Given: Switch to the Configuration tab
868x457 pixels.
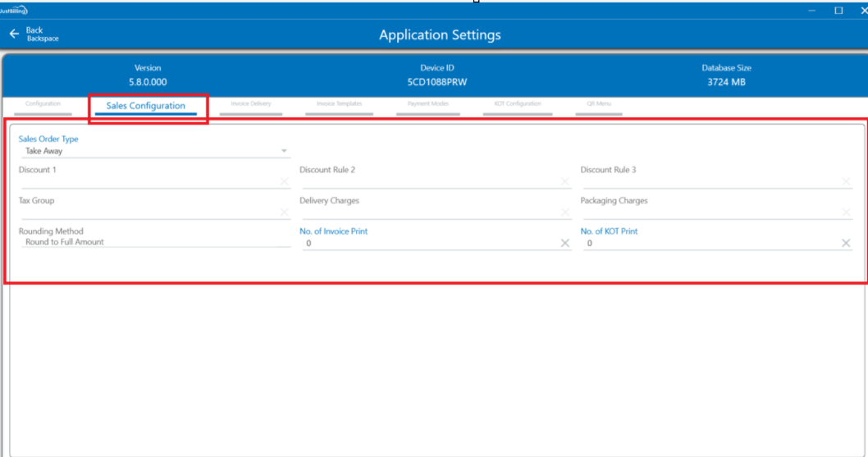Looking at the screenshot, I should pos(43,104).
